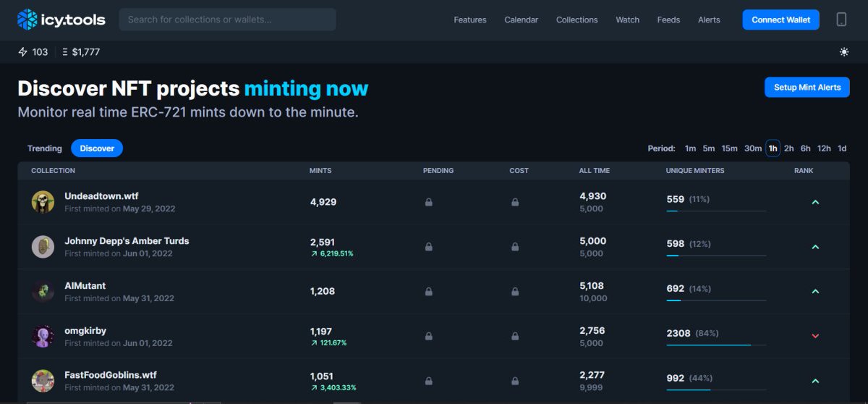Click the Setup Mint Alerts button
Viewport: 868px width, 404px height.
pyautogui.click(x=807, y=87)
